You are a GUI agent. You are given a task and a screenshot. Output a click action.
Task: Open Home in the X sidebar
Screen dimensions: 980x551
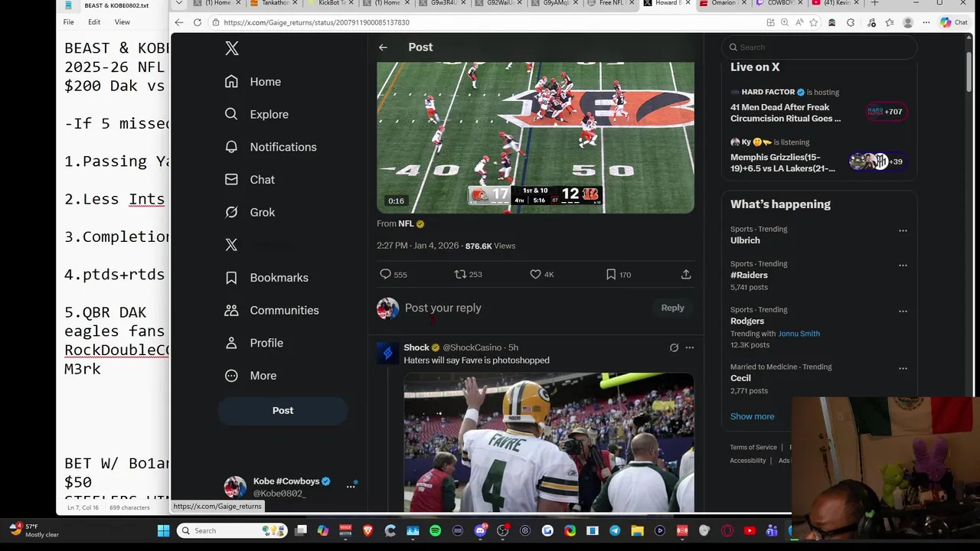(x=253, y=82)
